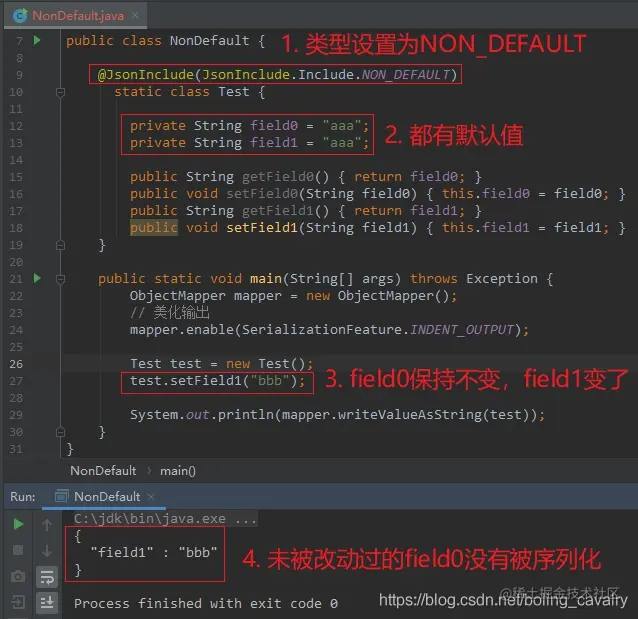Screen dimensions: 638x619
Task: Click the 美化输出 comment on line 23
Action: point(170,313)
